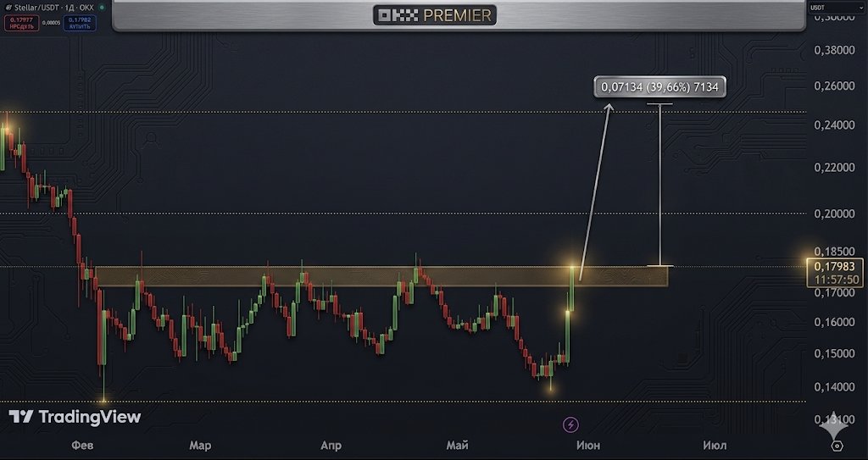The height and width of the screenshot is (460, 868).
Task: Click the Июн date label
Action: (588, 446)
